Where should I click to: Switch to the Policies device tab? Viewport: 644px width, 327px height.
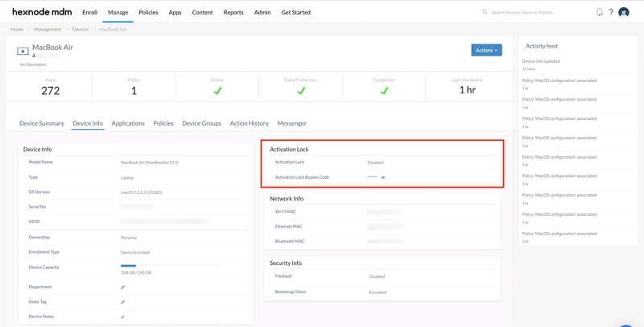pos(163,123)
